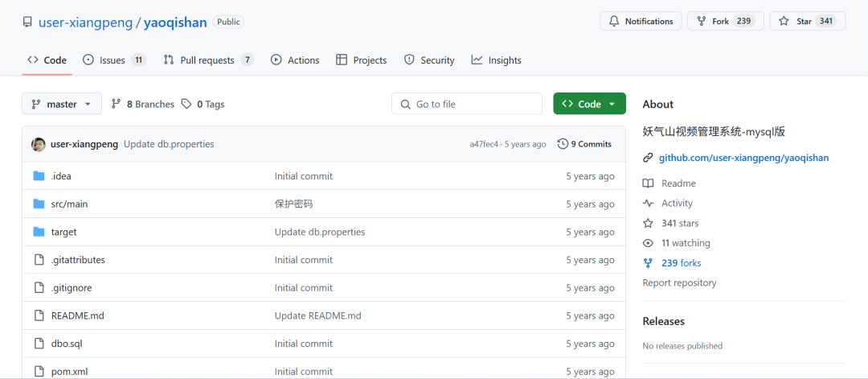Click the Fork icon button
Screen dimensions: 868x379
(725, 21)
